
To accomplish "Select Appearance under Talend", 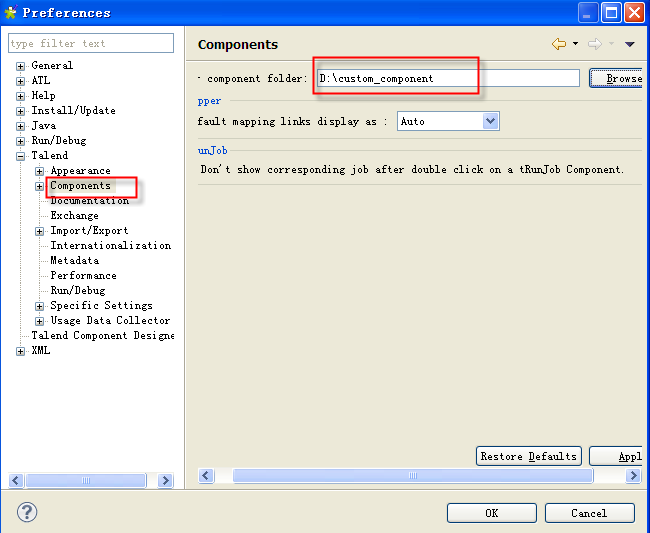I will click(x=80, y=170).
